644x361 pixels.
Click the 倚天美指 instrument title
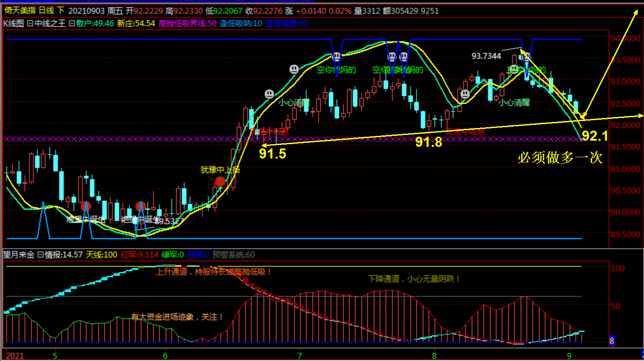click(20, 10)
